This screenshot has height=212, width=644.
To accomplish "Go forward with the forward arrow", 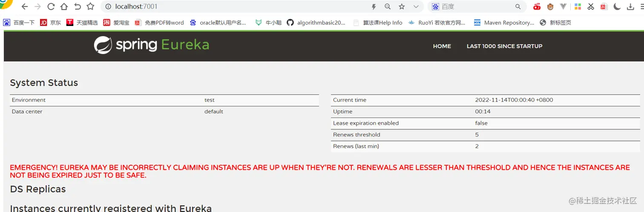I will coord(38,7).
